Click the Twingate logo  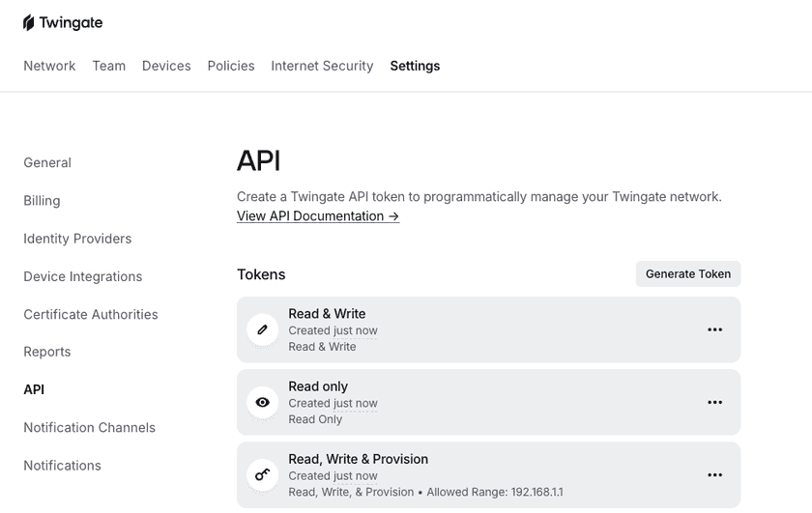click(63, 23)
